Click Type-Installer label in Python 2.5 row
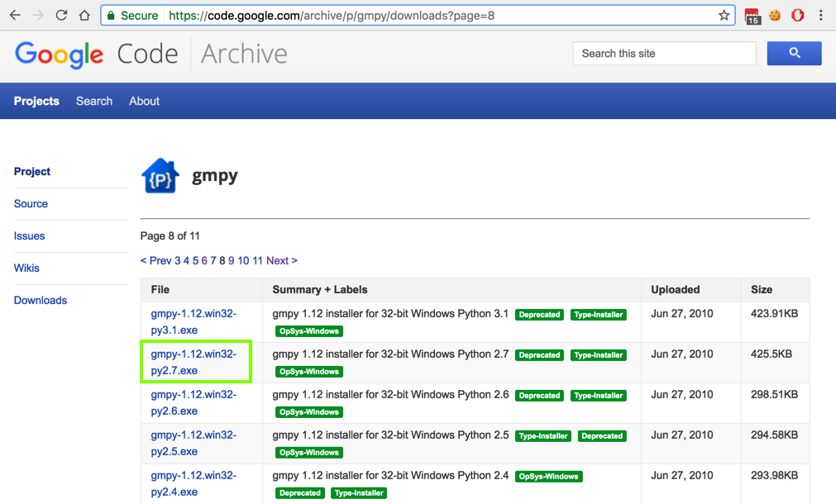The image size is (836, 504). point(543,436)
